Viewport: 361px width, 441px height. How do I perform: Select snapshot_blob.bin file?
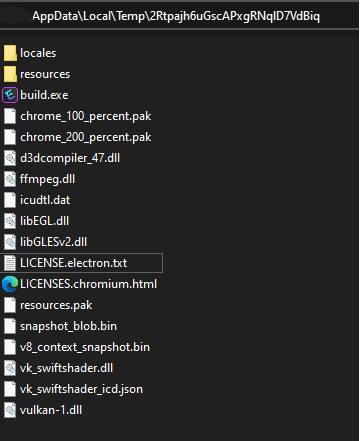(x=68, y=326)
